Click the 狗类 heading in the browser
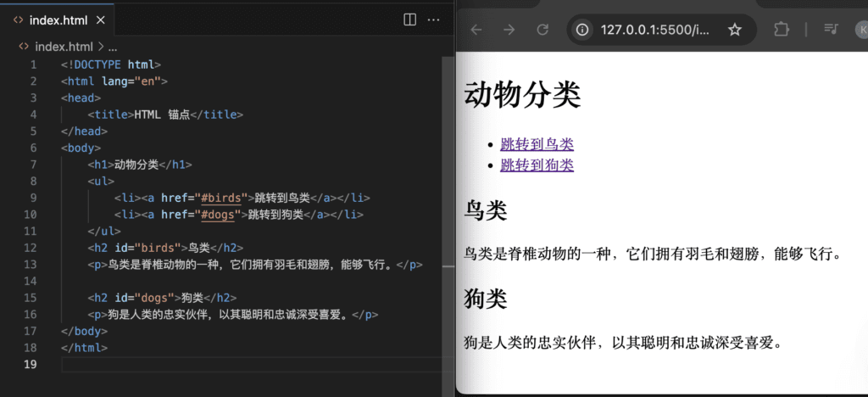The height and width of the screenshot is (397, 868). coord(486,299)
